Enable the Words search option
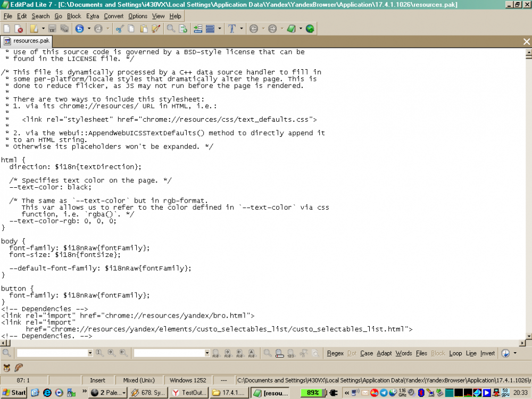This screenshot has height=399, width=532. click(x=403, y=353)
